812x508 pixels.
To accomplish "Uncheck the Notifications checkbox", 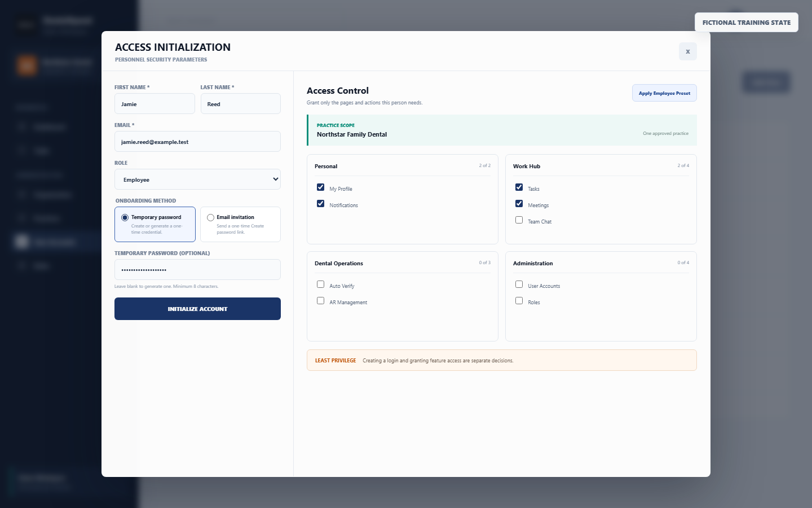I will [x=320, y=204].
